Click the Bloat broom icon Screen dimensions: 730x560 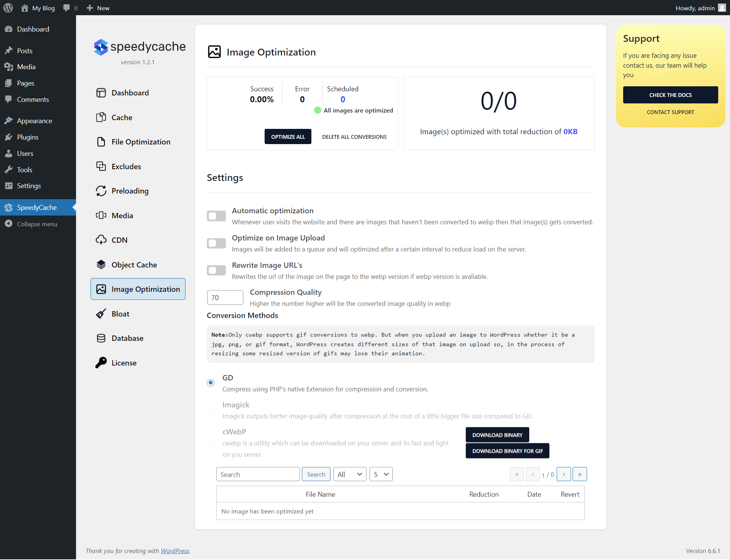click(x=101, y=314)
